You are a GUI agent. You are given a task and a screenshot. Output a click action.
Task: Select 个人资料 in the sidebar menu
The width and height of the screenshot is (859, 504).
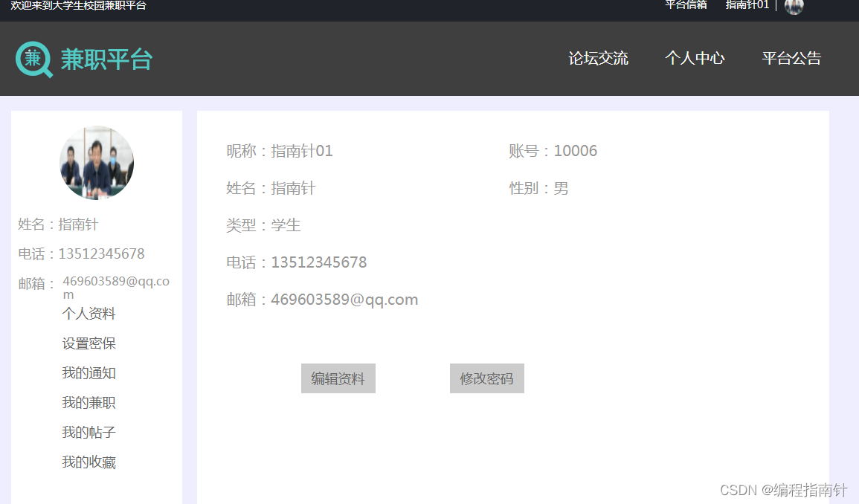tap(89, 314)
